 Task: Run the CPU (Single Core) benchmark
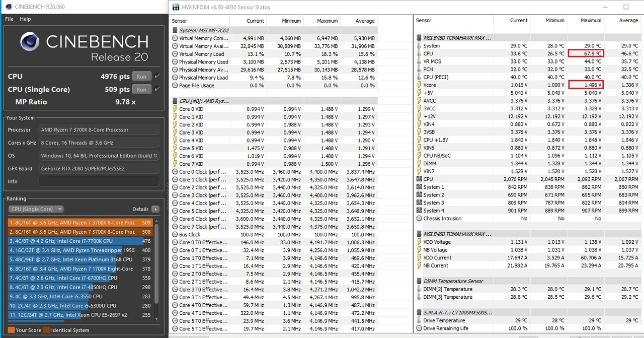(141, 89)
